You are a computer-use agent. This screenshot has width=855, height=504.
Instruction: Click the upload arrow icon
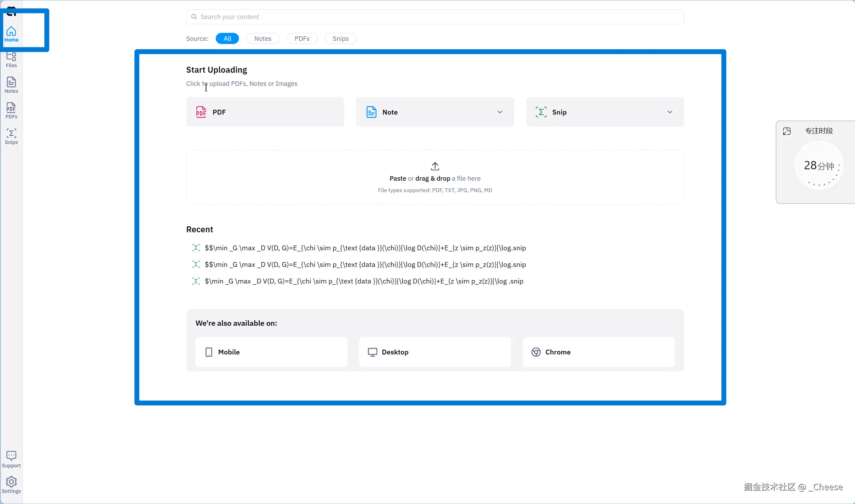[x=435, y=166]
